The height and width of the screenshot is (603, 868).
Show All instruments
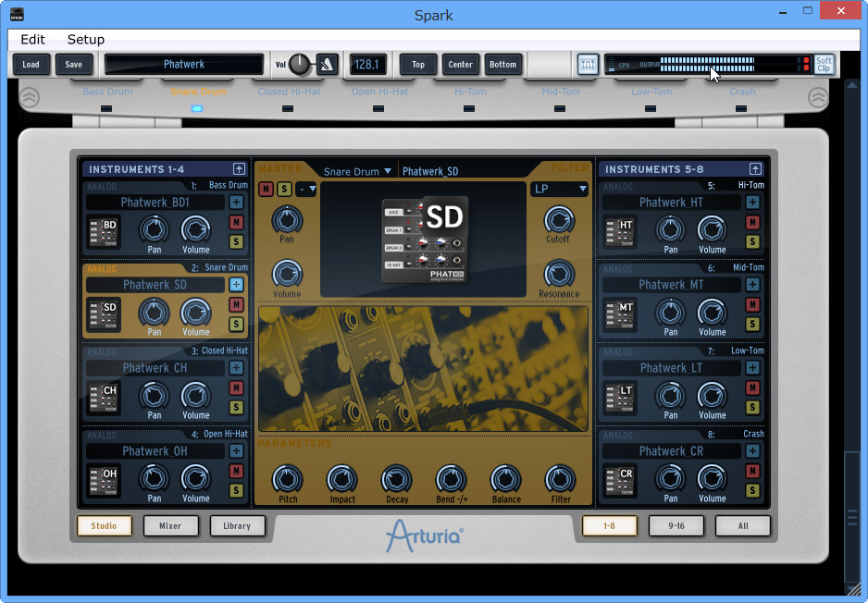pos(743,525)
